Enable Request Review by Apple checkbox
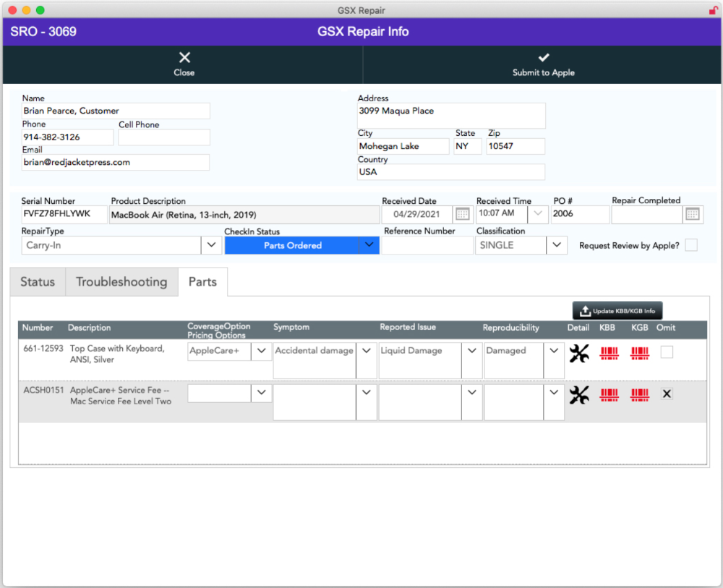 pyautogui.click(x=691, y=245)
